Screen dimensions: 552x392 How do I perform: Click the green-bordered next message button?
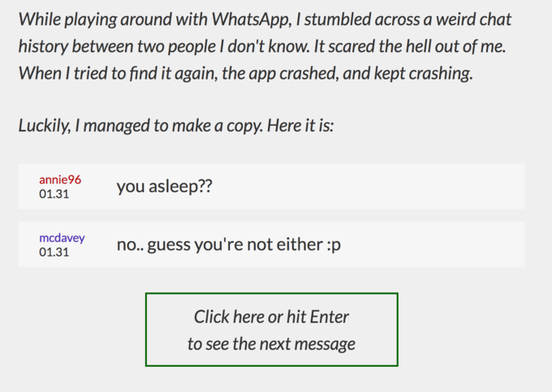(271, 330)
